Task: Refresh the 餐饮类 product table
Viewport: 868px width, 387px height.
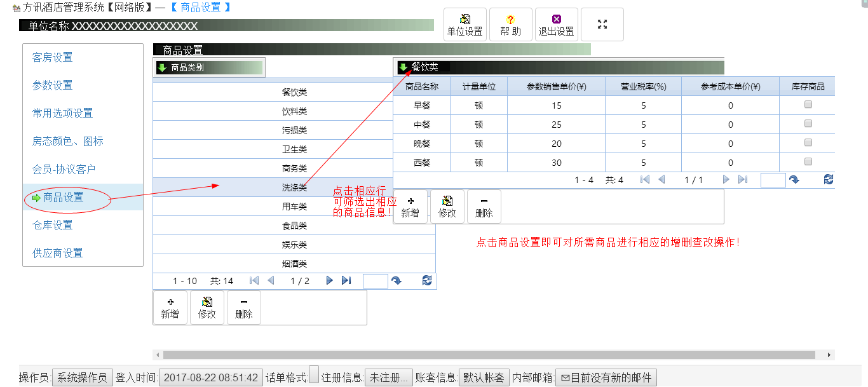Action: pyautogui.click(x=829, y=180)
